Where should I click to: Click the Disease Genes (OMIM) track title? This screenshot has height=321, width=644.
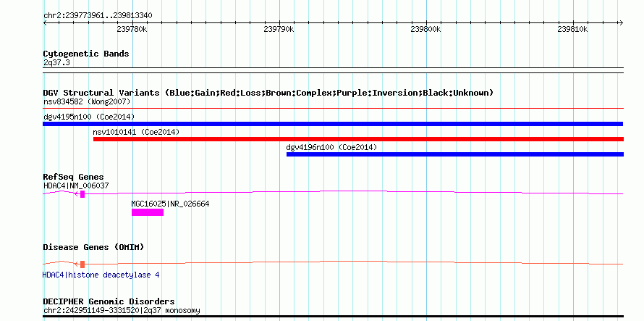(x=93, y=247)
